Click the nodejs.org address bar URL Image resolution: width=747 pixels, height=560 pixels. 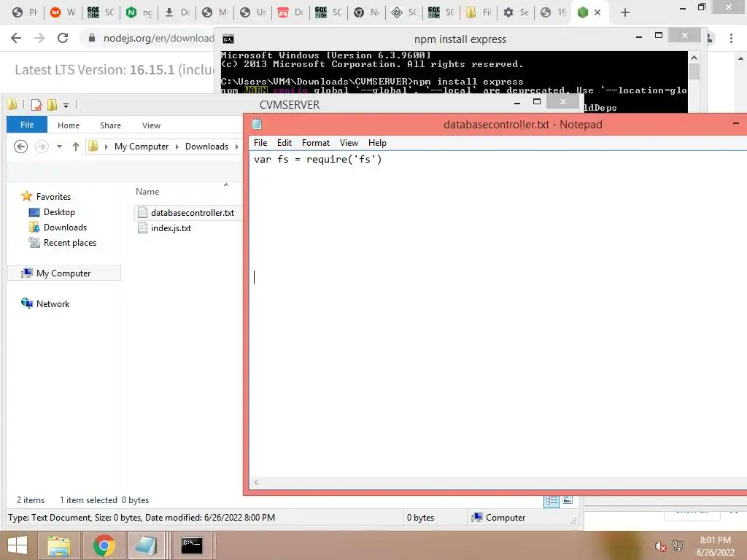pyautogui.click(x=158, y=38)
